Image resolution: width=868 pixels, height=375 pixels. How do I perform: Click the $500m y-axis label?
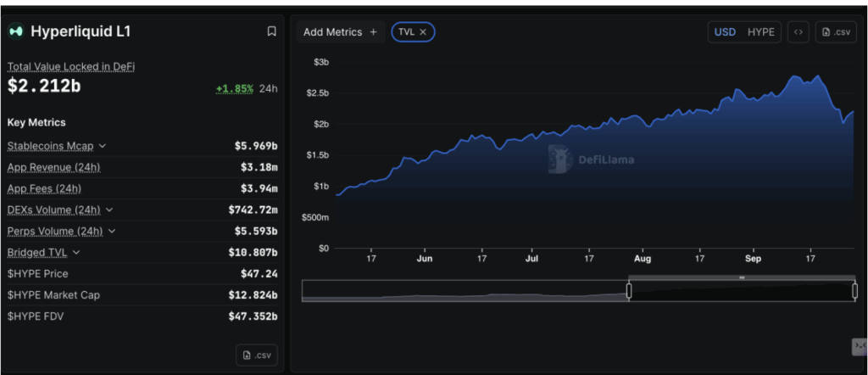315,218
